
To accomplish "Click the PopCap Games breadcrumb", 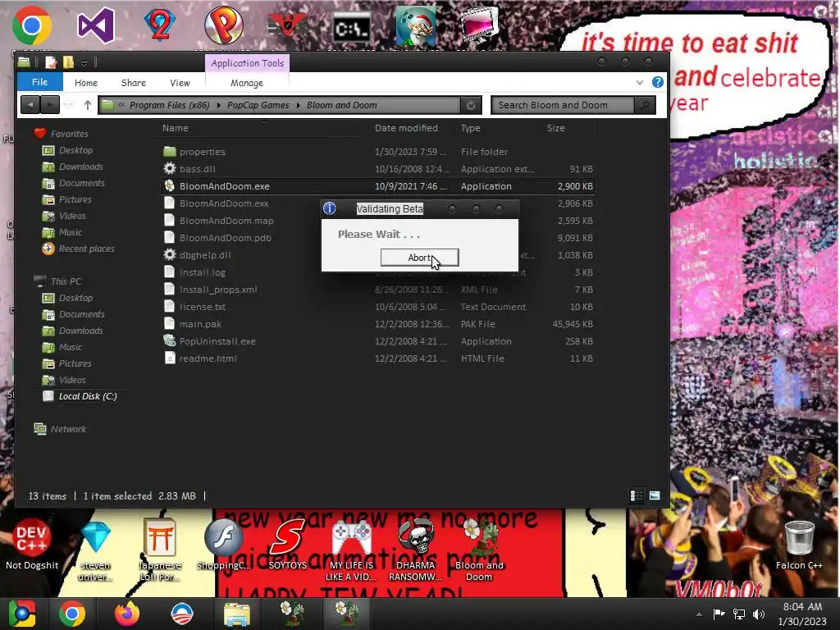I will [x=258, y=105].
